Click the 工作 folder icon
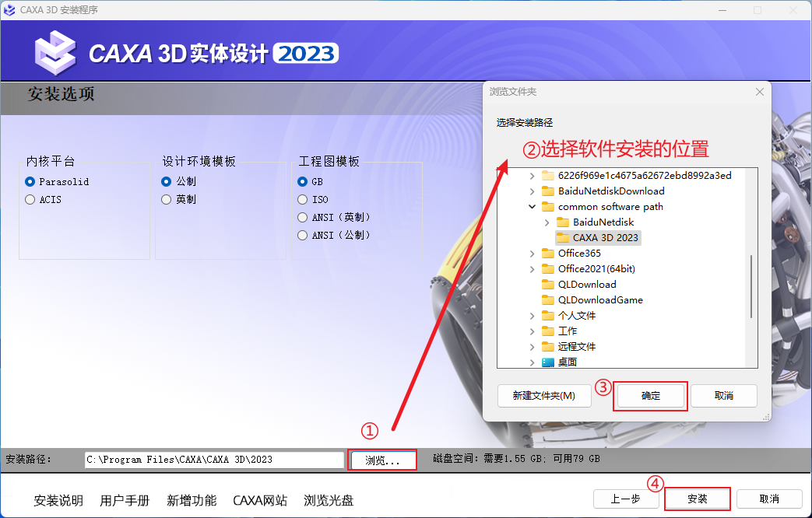Viewport: 812px width, 518px height. pyautogui.click(x=548, y=331)
